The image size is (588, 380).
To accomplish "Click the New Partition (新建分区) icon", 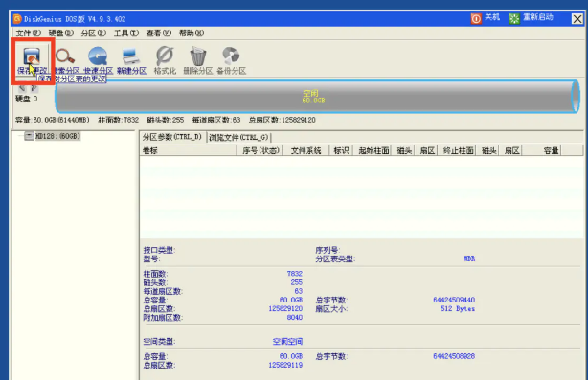I will [x=131, y=60].
